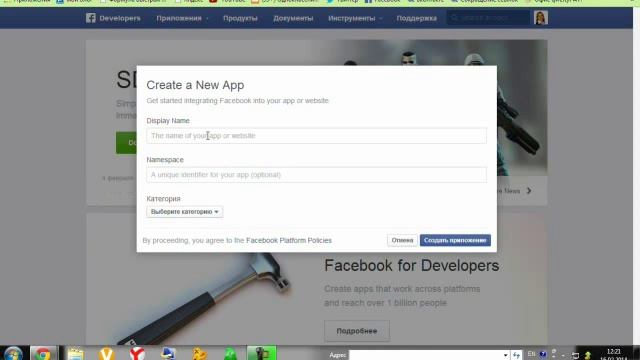Click the EN language indicator in the tray
Image resolution: width=640 pixels, height=360 pixels.
click(531, 354)
